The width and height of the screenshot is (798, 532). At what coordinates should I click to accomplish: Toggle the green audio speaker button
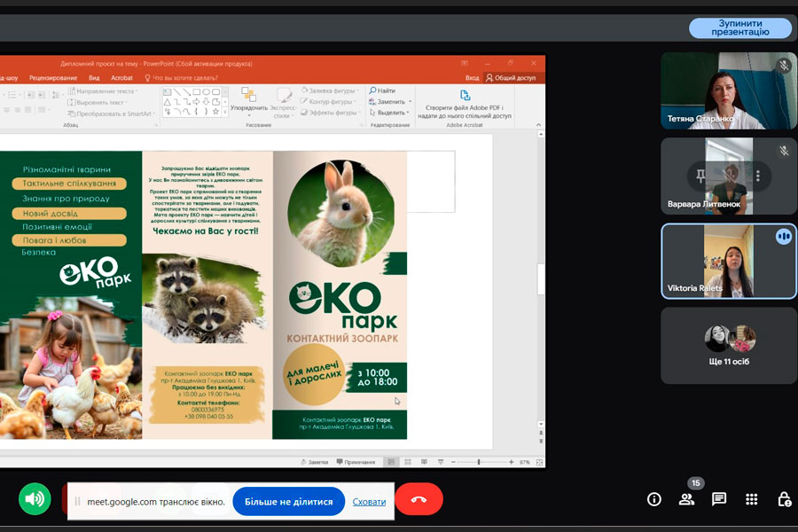coord(35,499)
